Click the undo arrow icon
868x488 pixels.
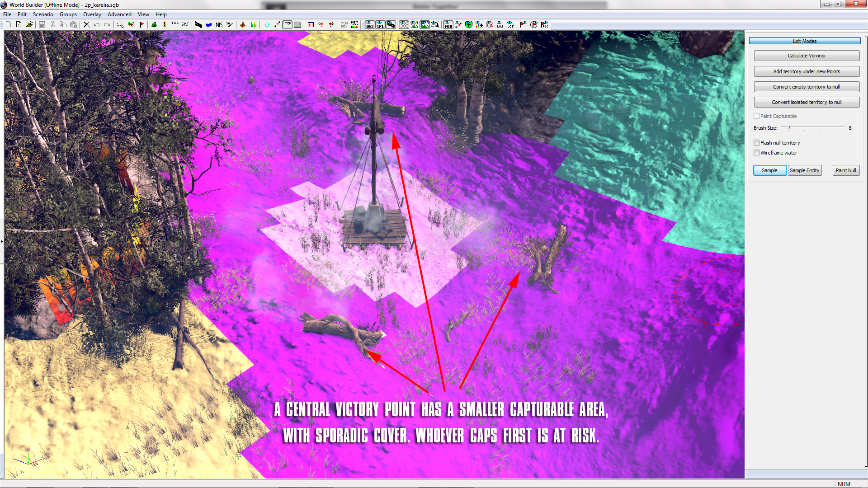pyautogui.click(x=97, y=25)
